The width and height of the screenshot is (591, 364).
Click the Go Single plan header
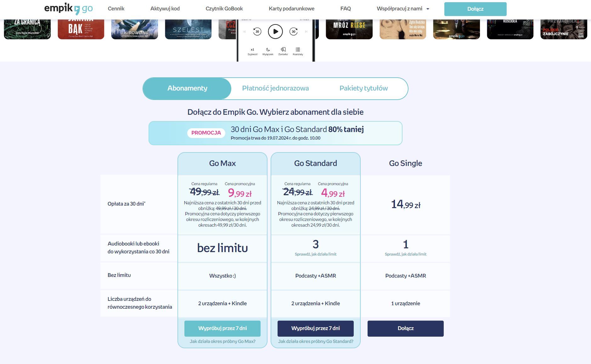pos(406,163)
